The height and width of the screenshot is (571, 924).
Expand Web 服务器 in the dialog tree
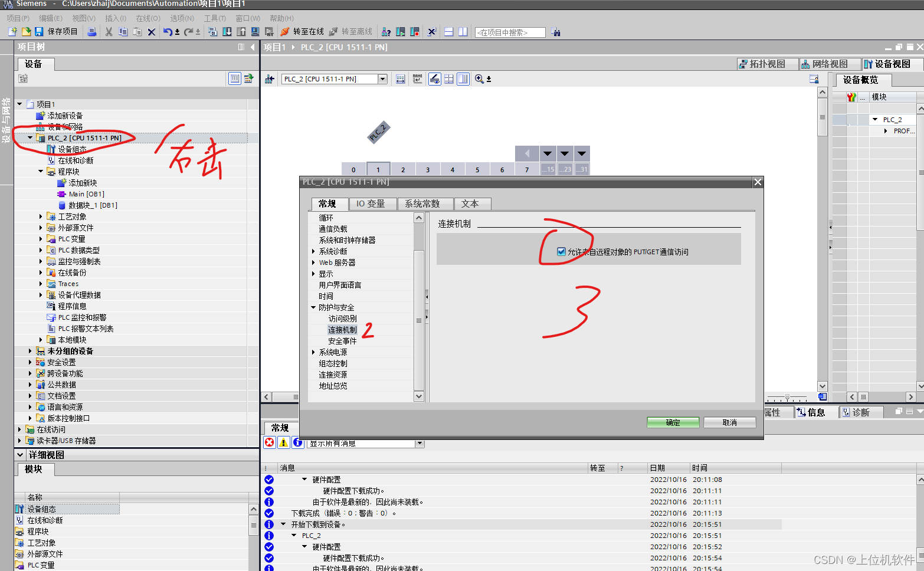coord(313,262)
